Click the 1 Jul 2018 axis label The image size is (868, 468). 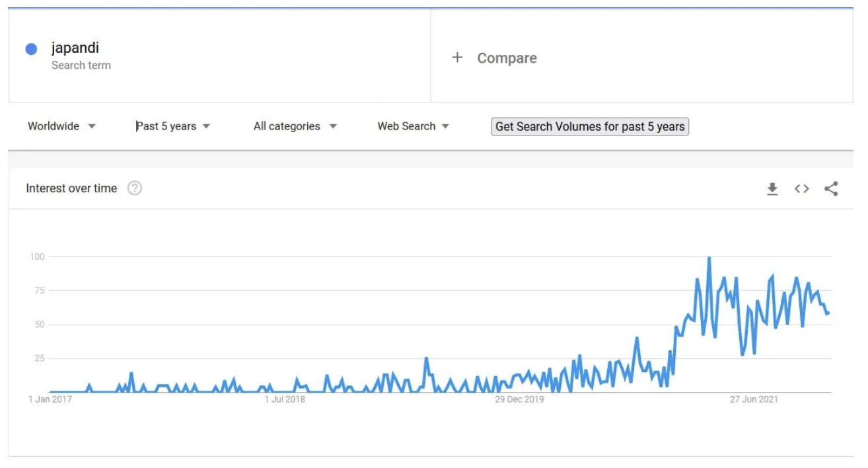pos(285,399)
